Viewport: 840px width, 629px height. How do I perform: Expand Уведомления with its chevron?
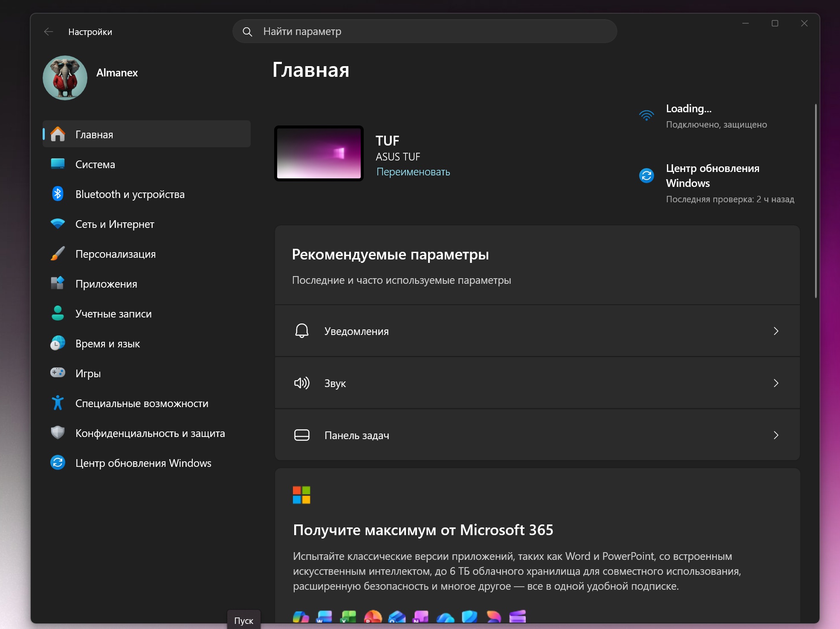776,331
